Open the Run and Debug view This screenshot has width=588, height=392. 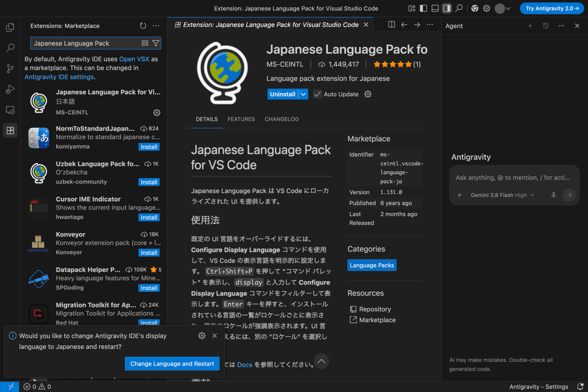click(x=10, y=89)
